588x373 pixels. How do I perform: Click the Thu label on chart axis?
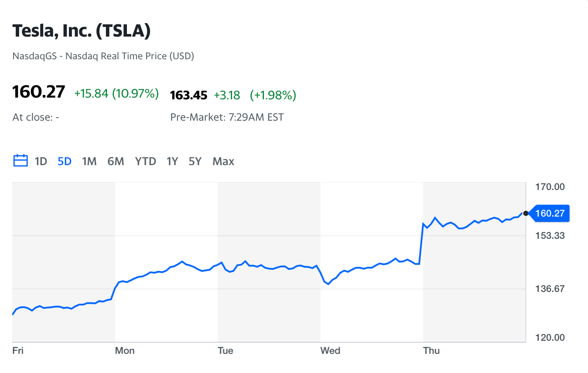click(432, 351)
